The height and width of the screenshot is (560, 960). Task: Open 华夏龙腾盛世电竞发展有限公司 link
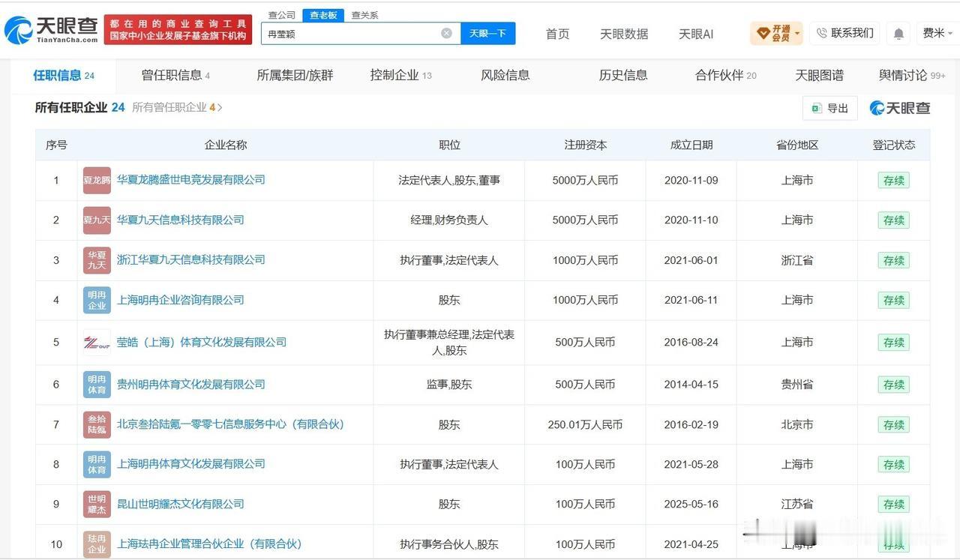coord(191,180)
